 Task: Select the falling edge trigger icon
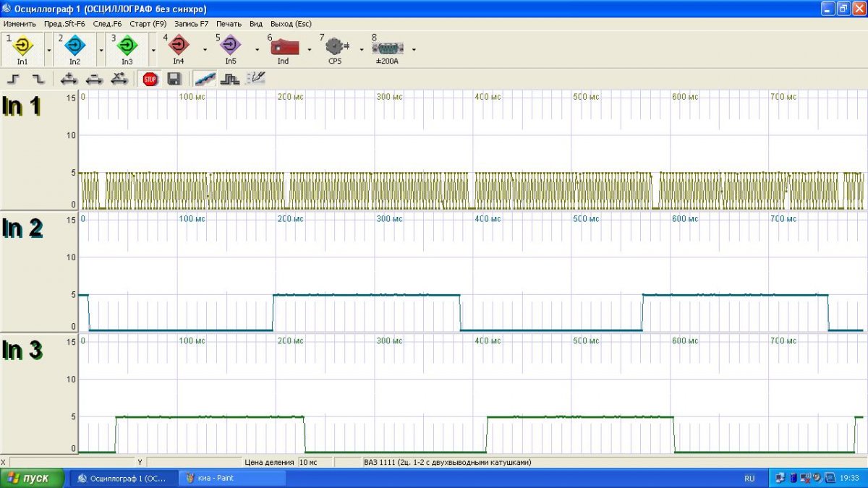[x=38, y=79]
